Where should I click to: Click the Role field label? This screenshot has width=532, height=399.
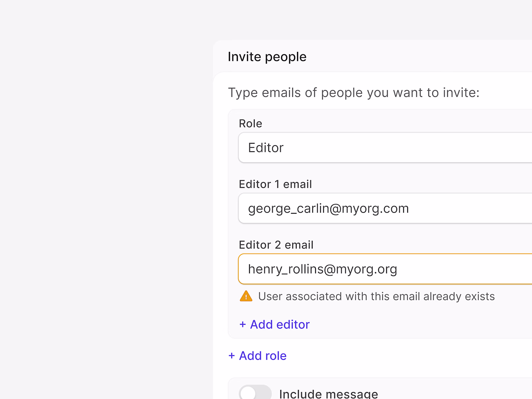coord(250,124)
